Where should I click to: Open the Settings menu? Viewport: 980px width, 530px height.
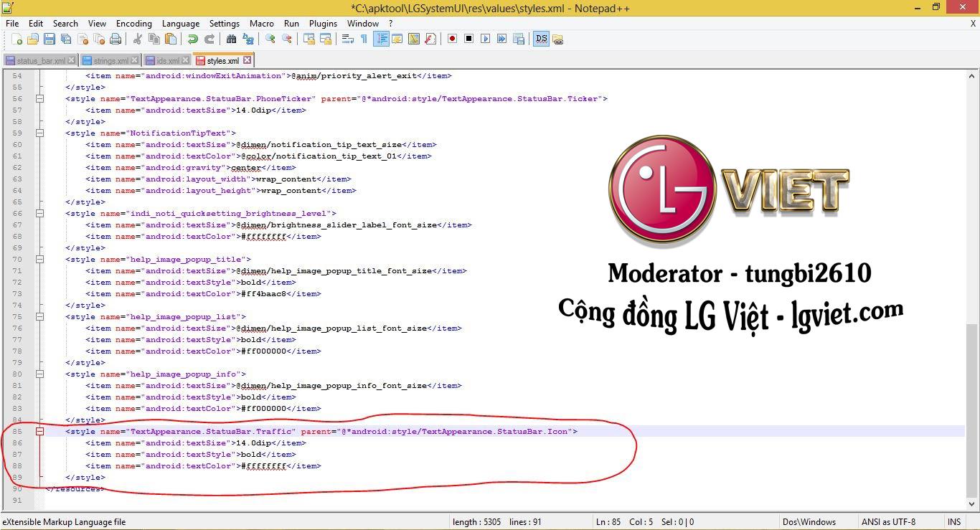pos(225,23)
